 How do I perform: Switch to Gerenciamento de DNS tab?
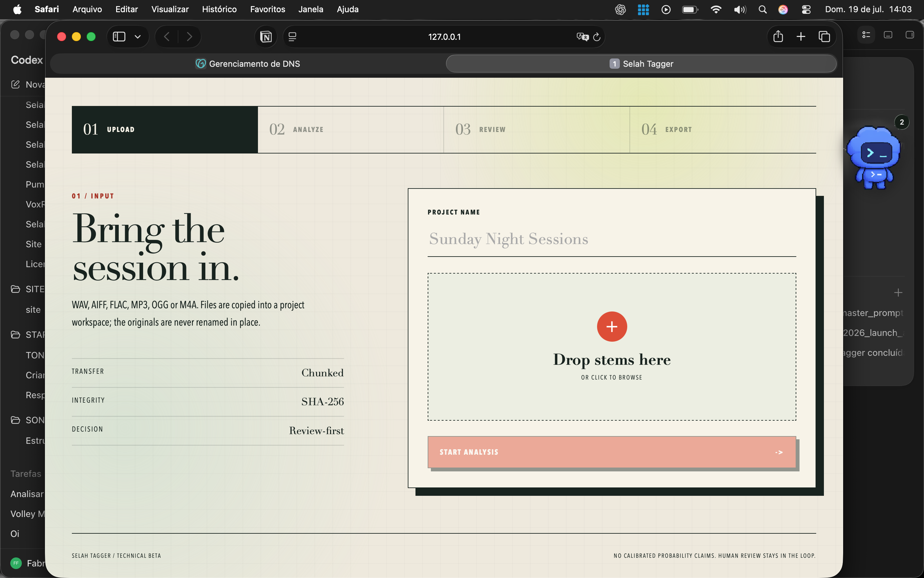[x=248, y=64]
